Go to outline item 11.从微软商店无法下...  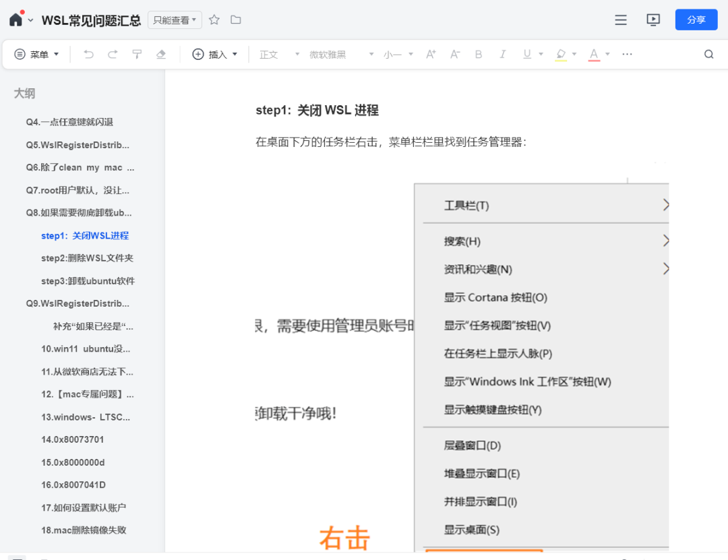click(87, 371)
